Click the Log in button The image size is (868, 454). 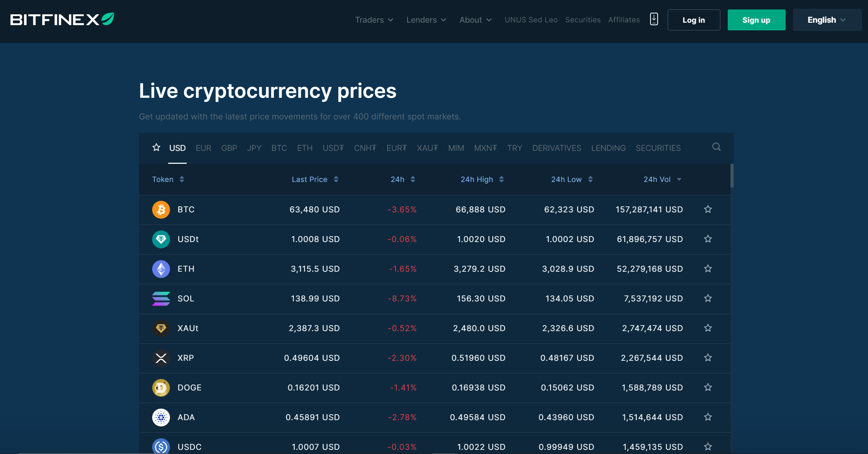[x=694, y=20]
